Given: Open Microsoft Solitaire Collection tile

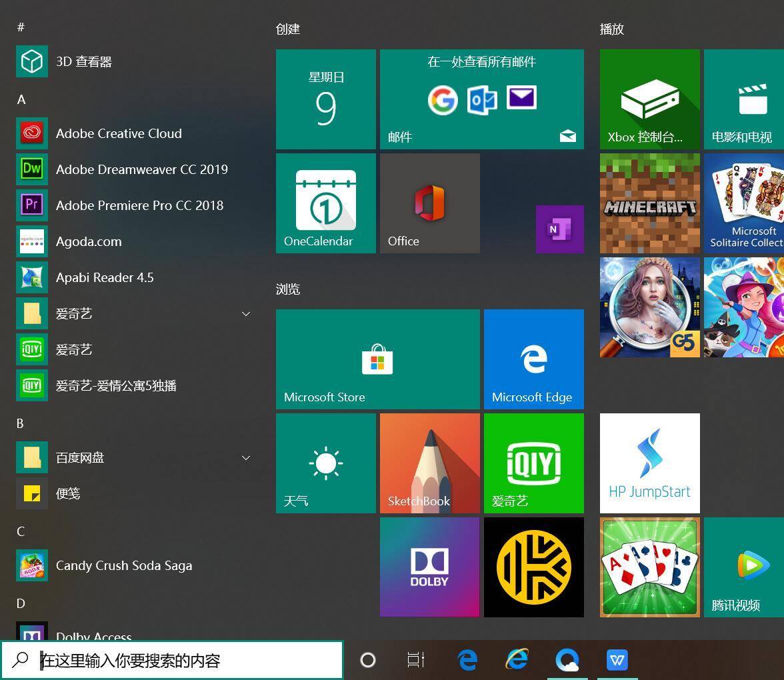Looking at the screenshot, I should (744, 203).
